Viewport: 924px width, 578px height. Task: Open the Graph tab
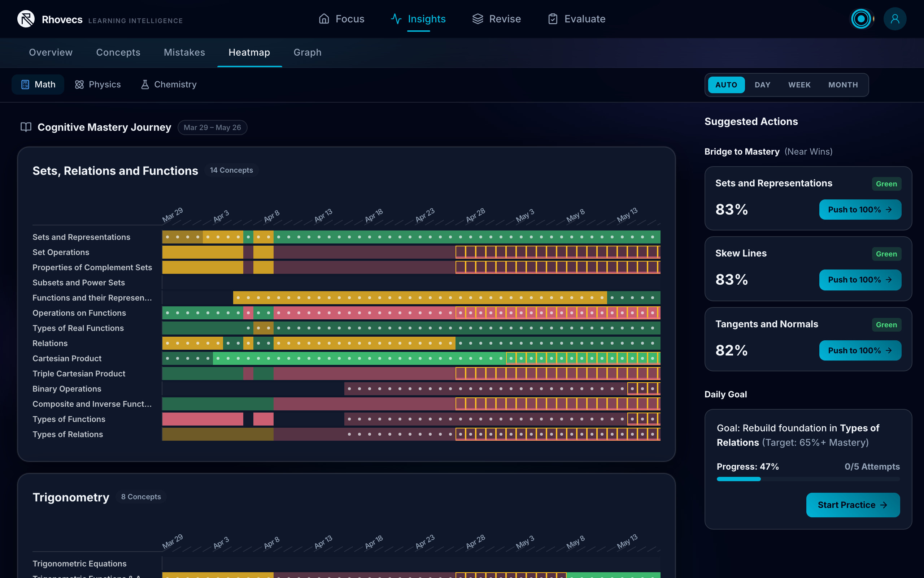tap(308, 52)
